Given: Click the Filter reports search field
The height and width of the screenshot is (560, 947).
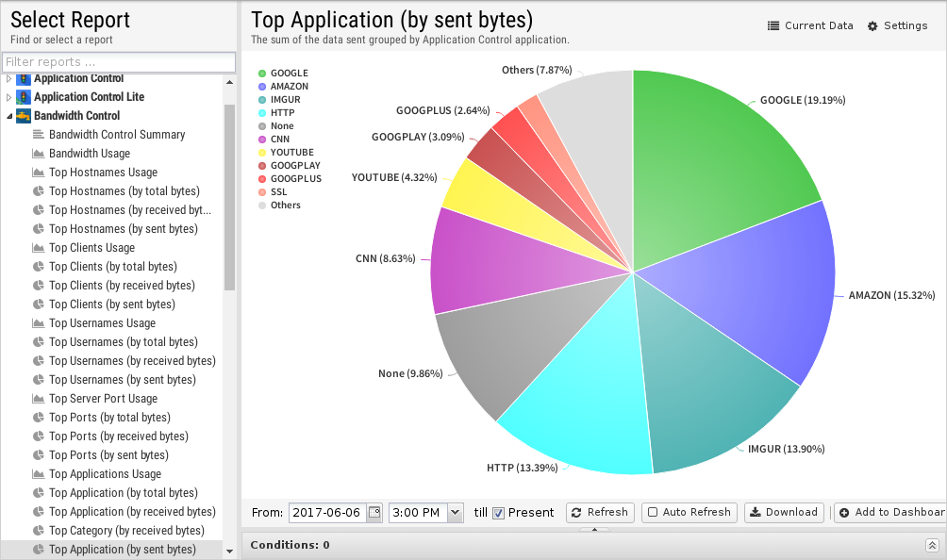Looking at the screenshot, I should [119, 62].
